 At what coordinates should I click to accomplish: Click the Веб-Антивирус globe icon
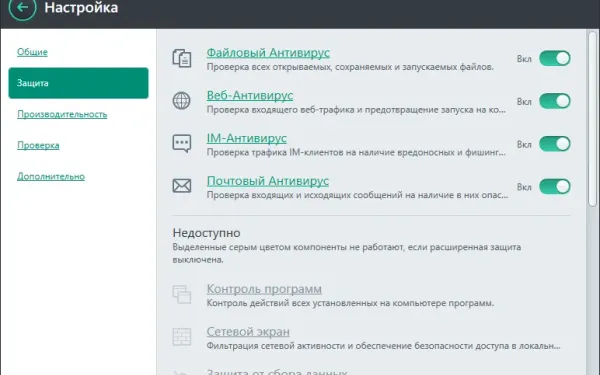point(181,101)
